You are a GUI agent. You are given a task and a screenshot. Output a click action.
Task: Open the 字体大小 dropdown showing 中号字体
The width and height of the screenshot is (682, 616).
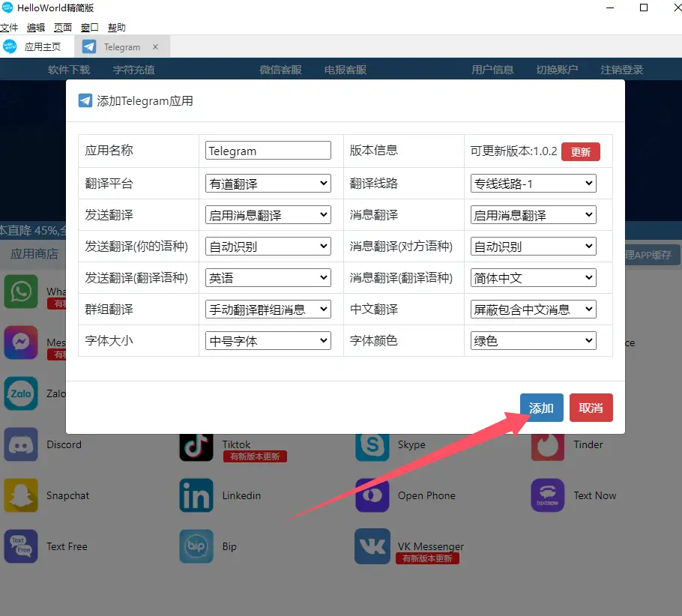268,340
